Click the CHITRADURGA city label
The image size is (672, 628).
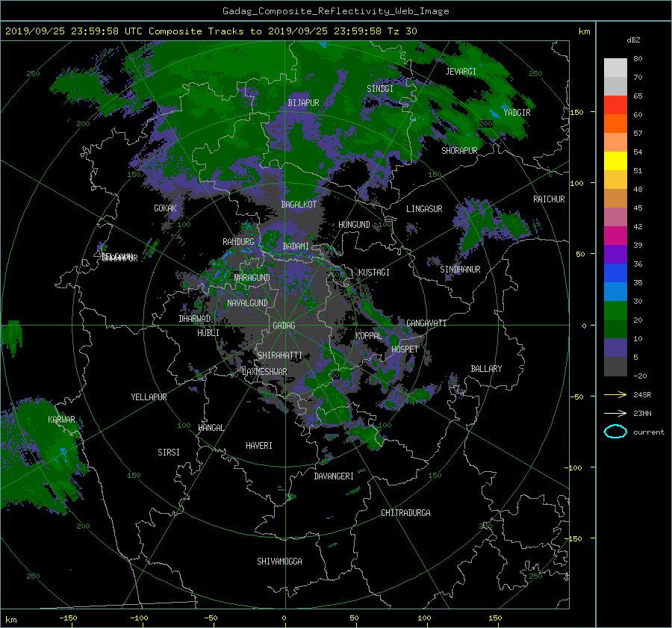tap(405, 513)
